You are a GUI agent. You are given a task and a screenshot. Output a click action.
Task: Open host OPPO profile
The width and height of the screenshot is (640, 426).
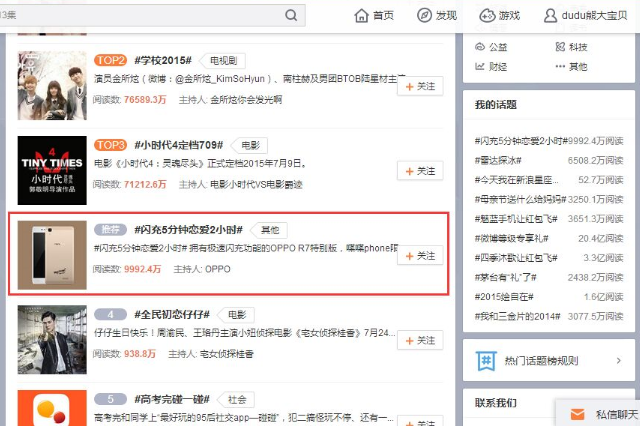click(218, 269)
